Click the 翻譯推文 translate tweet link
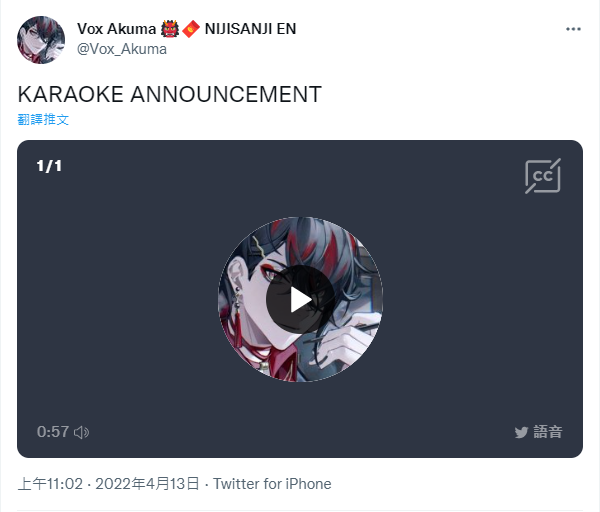Viewport: 600px width, 512px height. click(x=43, y=119)
